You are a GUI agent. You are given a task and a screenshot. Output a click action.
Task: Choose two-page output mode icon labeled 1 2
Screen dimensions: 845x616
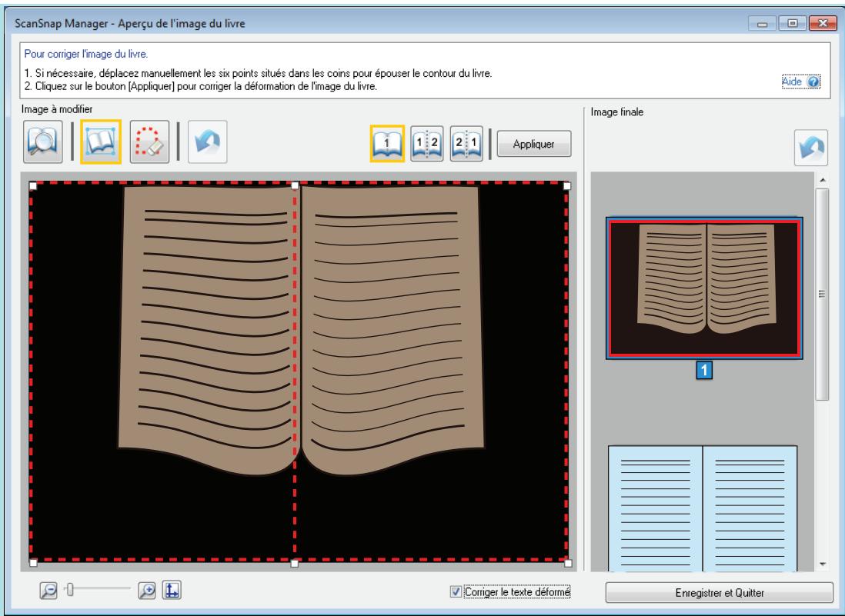(x=427, y=143)
